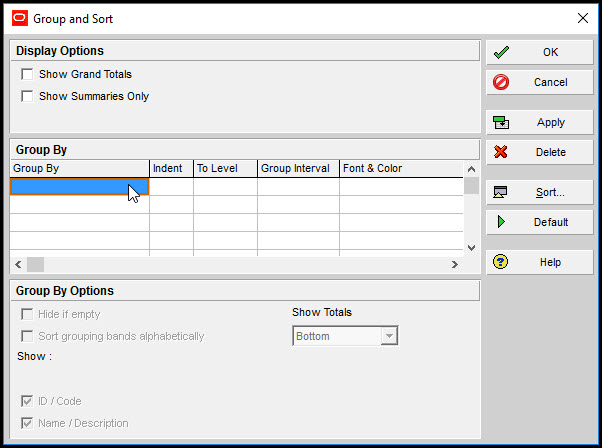Close the Group and Sort dialog
The image size is (602, 448).
pos(582,17)
